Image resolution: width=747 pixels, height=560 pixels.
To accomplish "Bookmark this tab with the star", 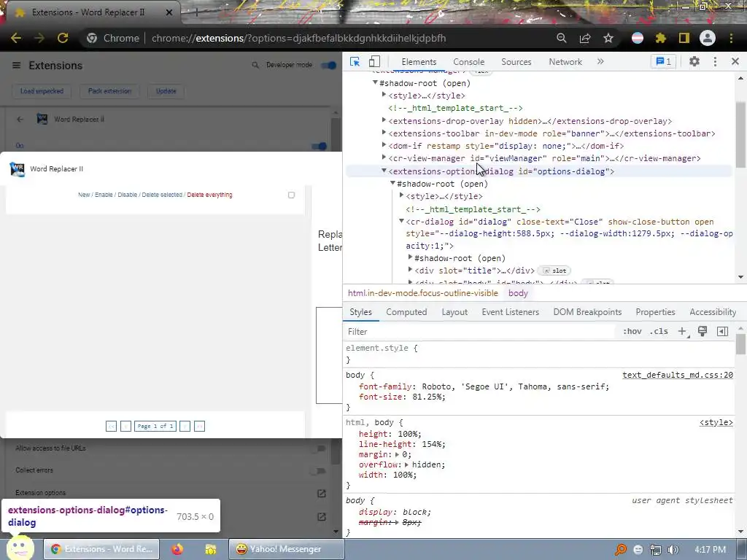I will tap(608, 38).
